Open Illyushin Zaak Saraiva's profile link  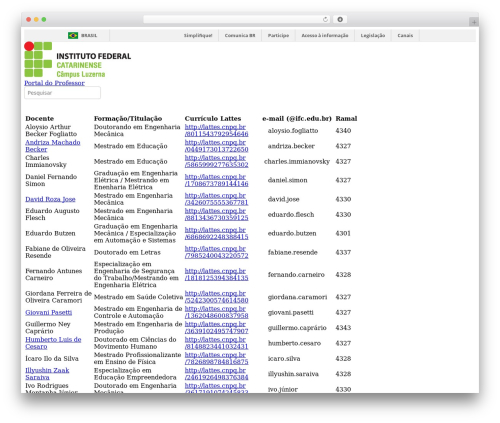click(x=47, y=374)
